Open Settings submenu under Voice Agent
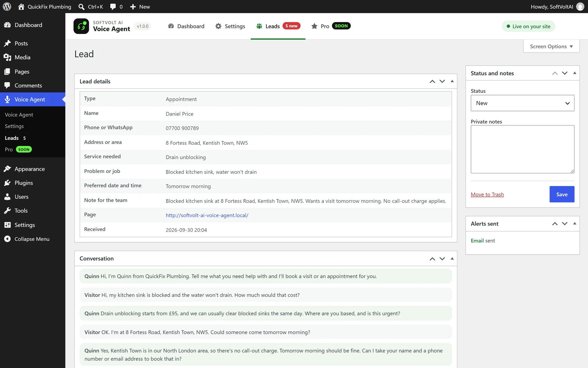The image size is (588, 368). click(14, 126)
